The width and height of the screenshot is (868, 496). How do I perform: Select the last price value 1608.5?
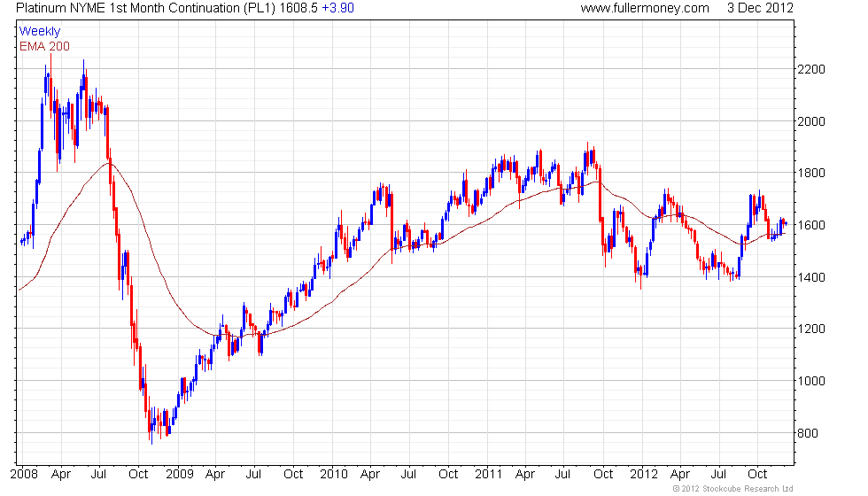click(x=298, y=8)
